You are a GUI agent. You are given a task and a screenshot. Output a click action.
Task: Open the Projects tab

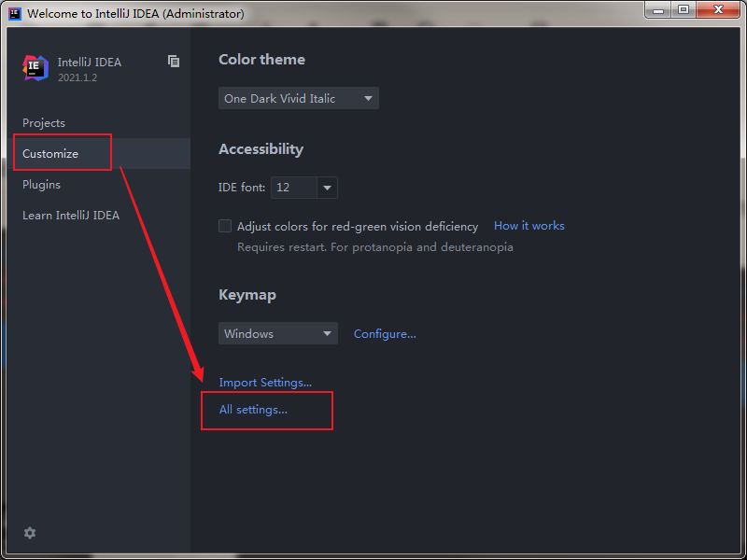44,123
